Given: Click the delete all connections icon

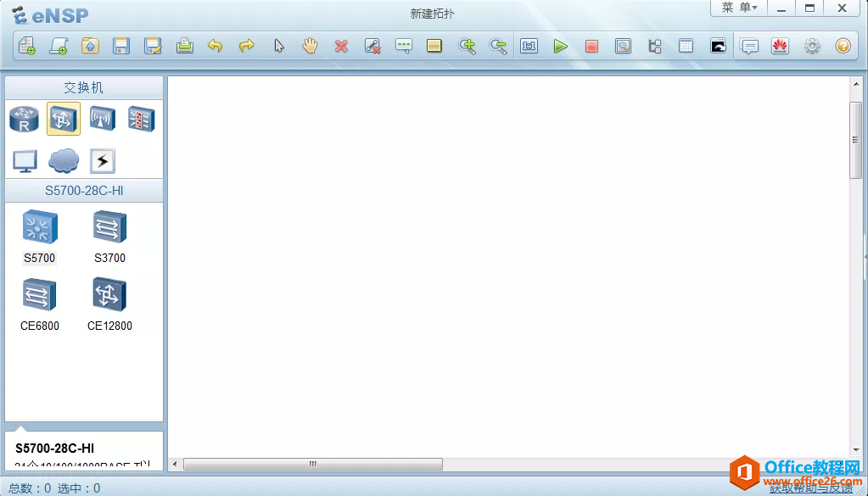Looking at the screenshot, I should [372, 46].
